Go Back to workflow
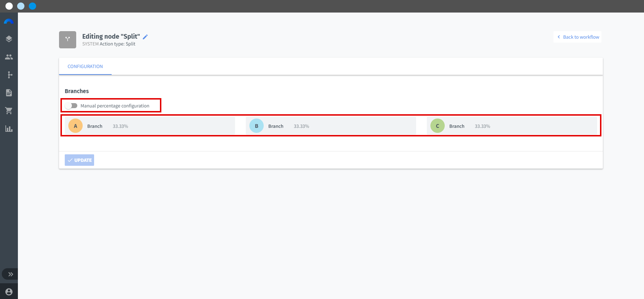This screenshot has height=299, width=644. pos(578,37)
